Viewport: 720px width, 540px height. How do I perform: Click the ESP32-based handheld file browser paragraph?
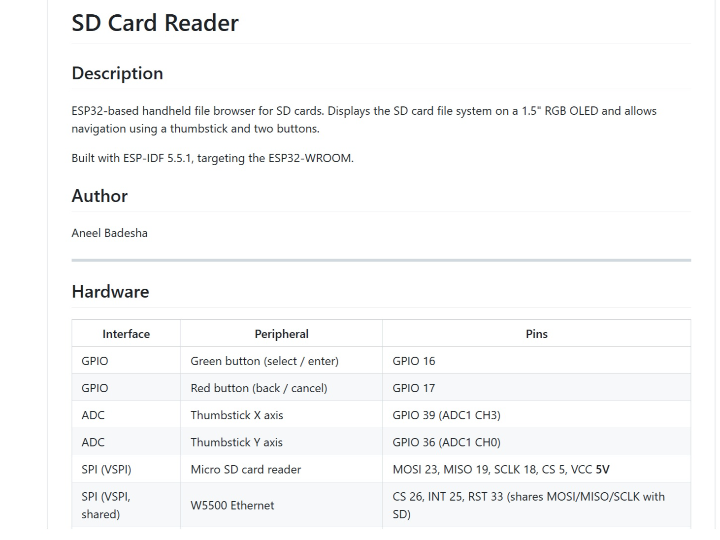[364, 120]
